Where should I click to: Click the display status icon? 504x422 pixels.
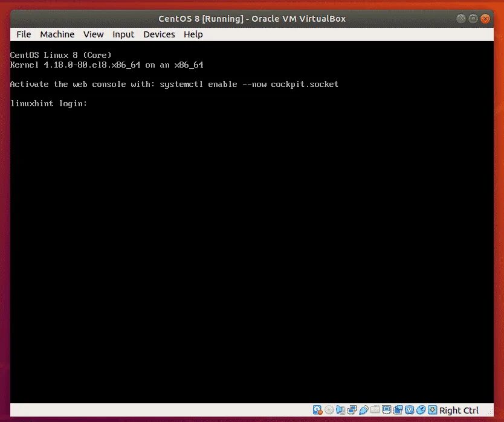pos(386,409)
